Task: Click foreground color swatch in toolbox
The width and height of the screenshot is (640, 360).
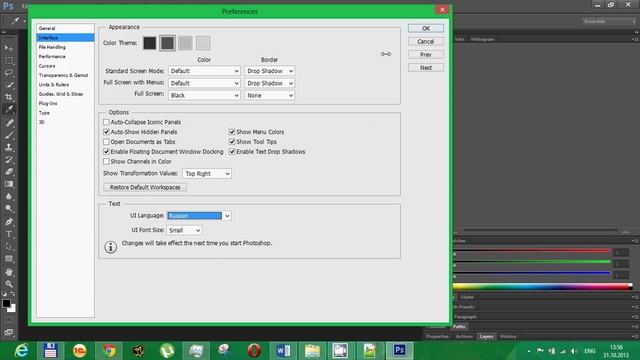Action: tap(6, 303)
